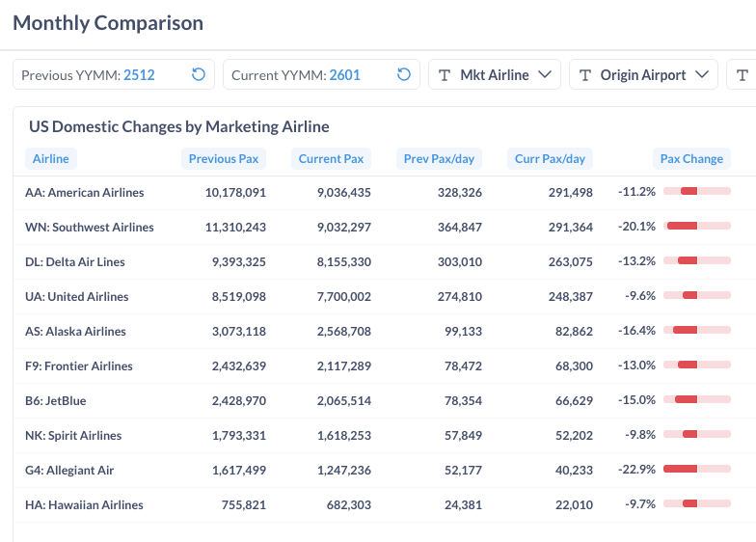
Task: Sort by the Current Pax column header
Action: [331, 159]
